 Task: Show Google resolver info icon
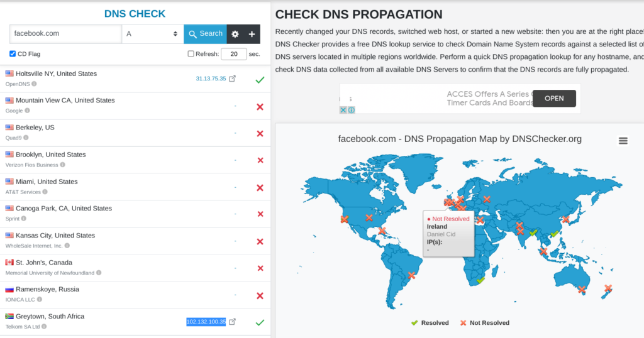pos(27,111)
